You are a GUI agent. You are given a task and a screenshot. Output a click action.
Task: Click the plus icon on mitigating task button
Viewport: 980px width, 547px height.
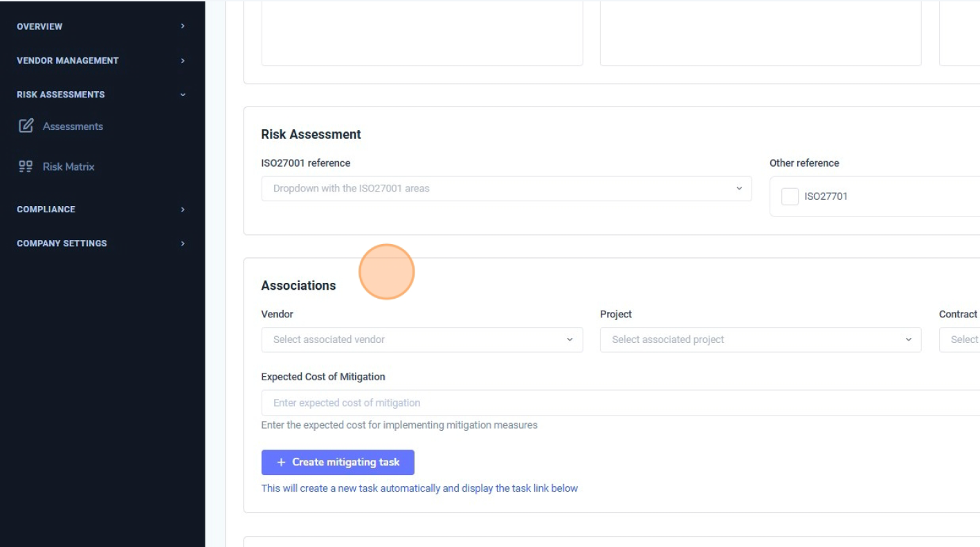pos(280,462)
